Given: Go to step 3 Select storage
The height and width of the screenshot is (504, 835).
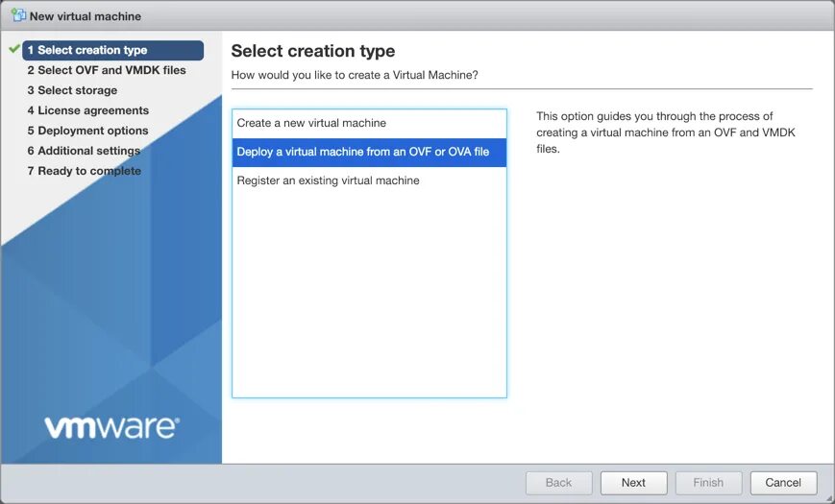Looking at the screenshot, I should pos(72,90).
